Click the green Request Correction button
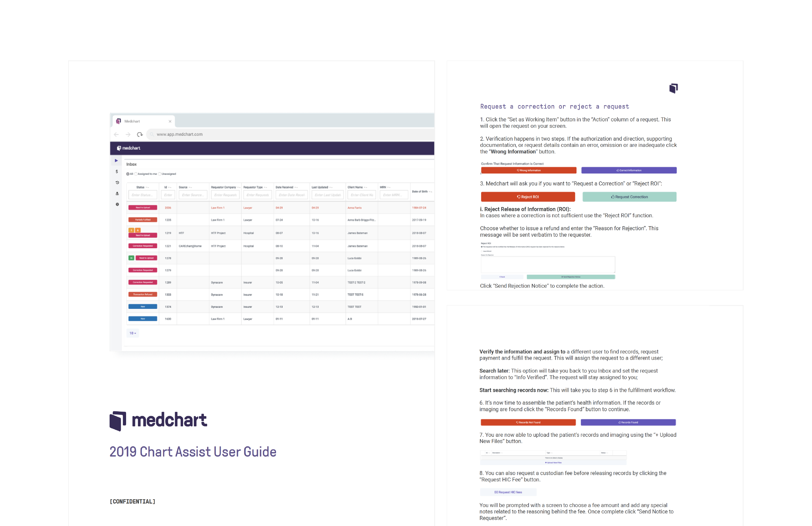 (x=629, y=197)
